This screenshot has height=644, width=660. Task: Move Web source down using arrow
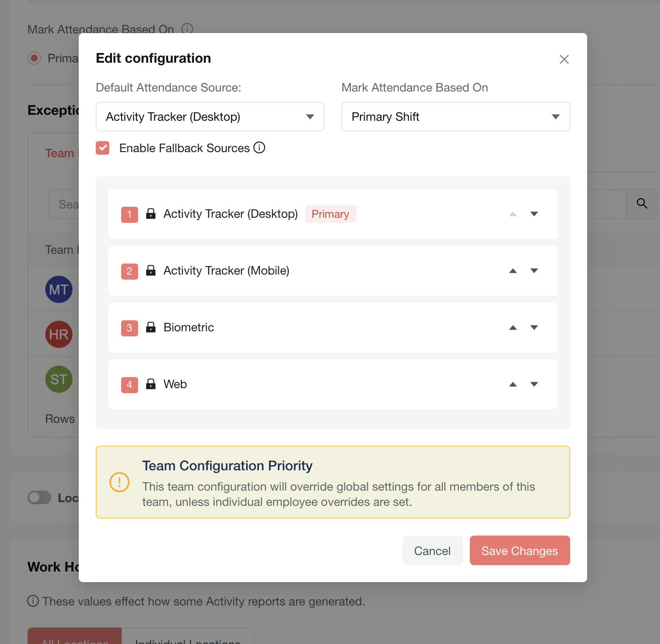coord(534,385)
